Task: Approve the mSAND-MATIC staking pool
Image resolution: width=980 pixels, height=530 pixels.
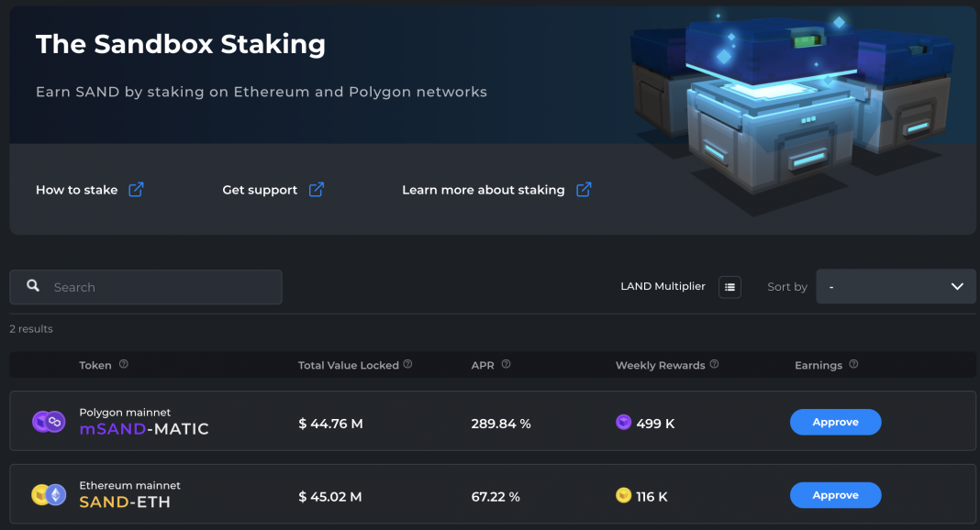Action: coord(835,422)
